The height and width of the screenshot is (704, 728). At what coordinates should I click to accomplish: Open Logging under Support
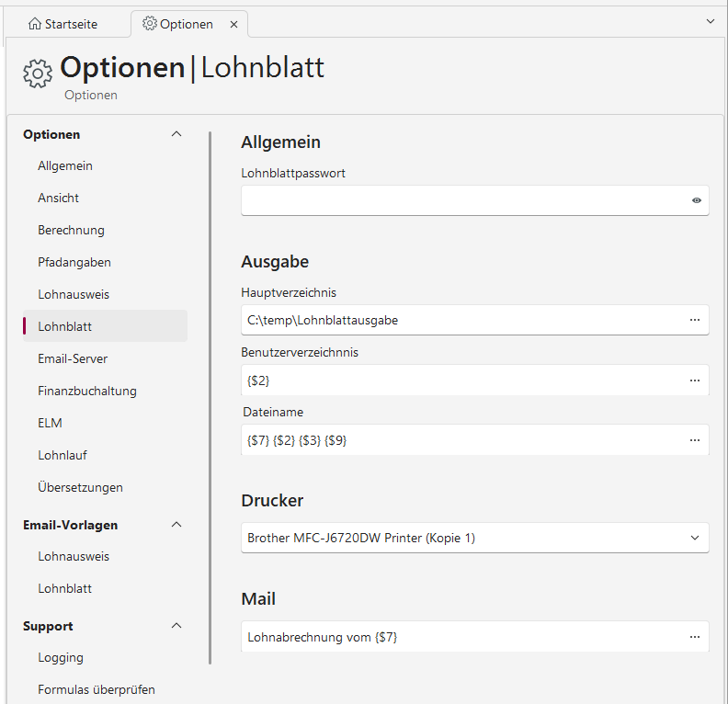[x=61, y=657]
